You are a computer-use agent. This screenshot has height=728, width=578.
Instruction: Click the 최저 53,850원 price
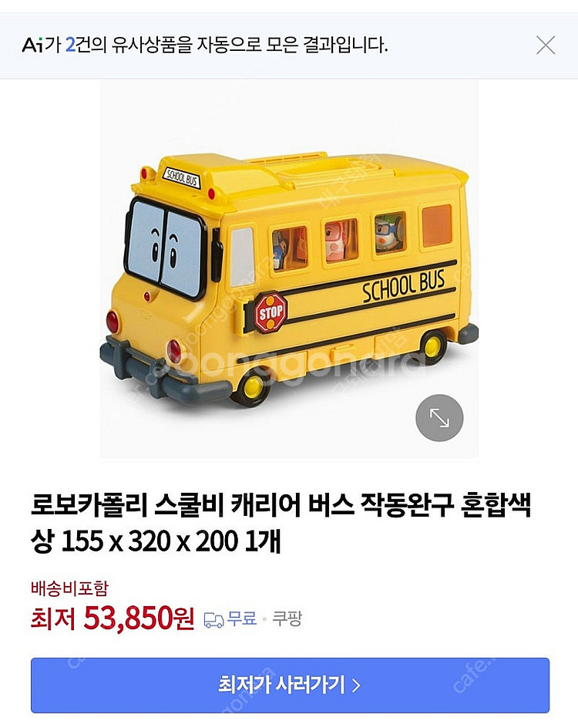point(113,618)
